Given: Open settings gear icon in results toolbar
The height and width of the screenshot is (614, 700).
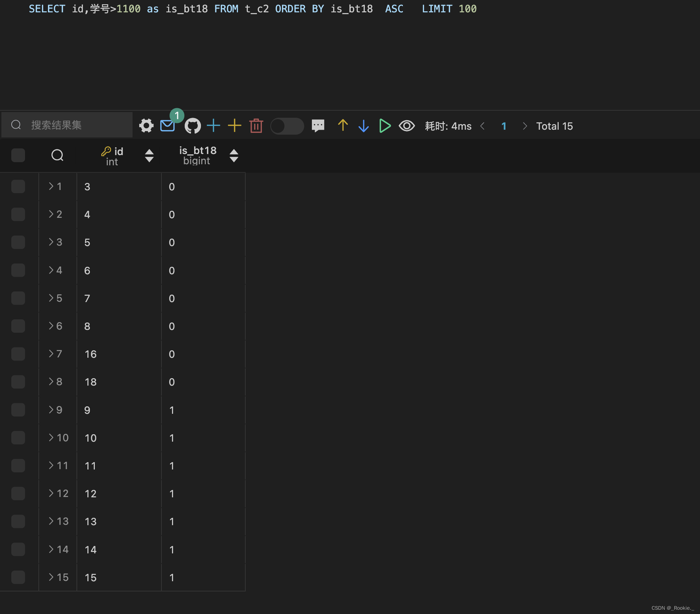Looking at the screenshot, I should tap(146, 126).
